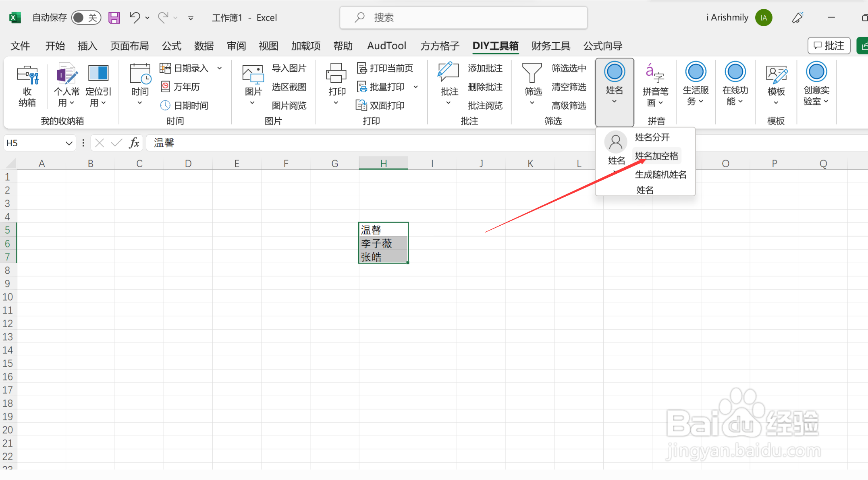The image size is (868, 480).
Task: Select cell H6 containing 李子薇
Action: [383, 243]
